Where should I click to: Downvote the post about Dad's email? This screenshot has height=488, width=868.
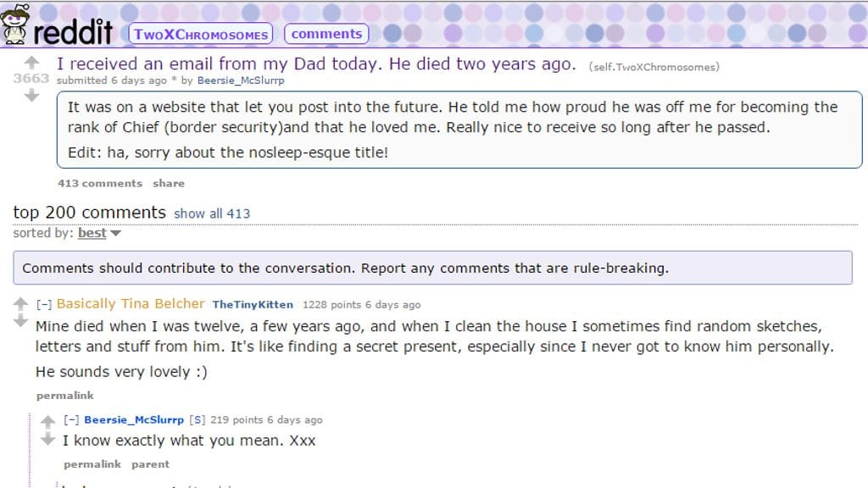31,95
